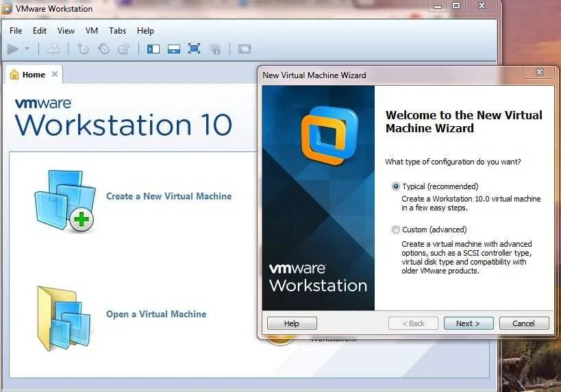
Task: Open the Snapshot Manager toolbar icon
Action: point(124,49)
